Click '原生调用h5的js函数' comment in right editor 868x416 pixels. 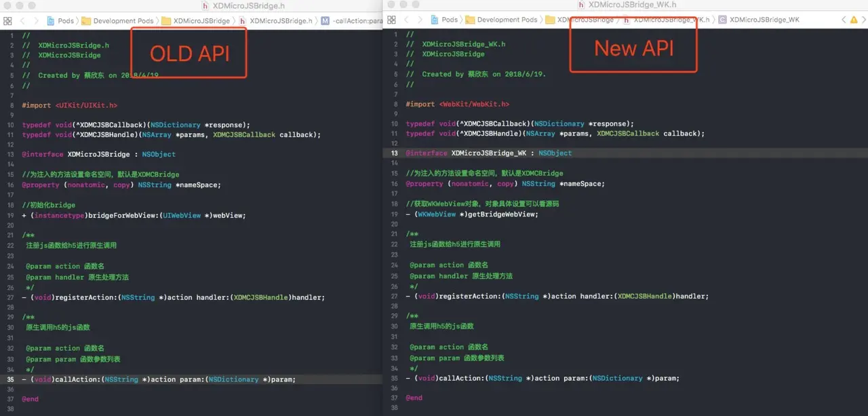pyautogui.click(x=441, y=326)
